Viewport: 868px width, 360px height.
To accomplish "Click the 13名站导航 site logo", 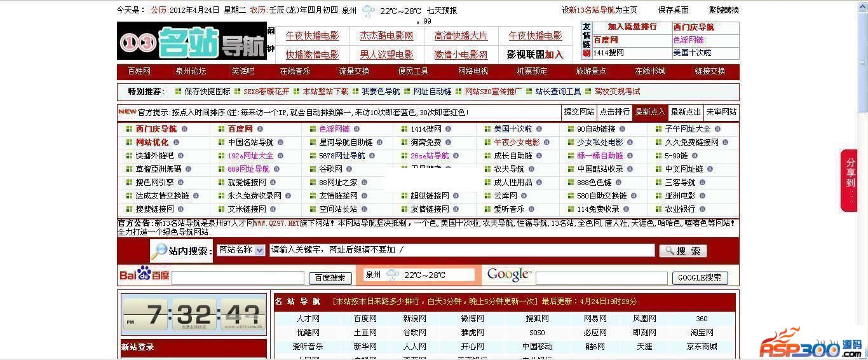I will [191, 41].
